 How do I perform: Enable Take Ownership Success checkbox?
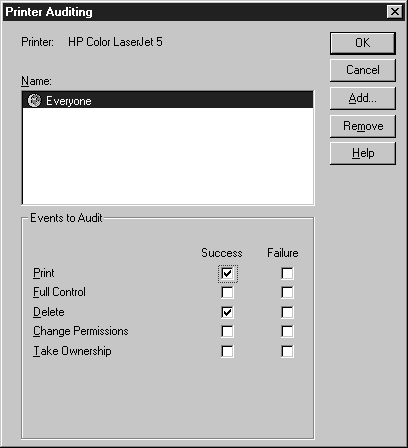[x=228, y=351]
